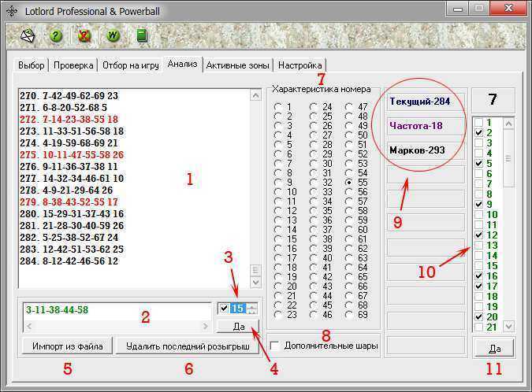This screenshot has height=392, width=532.
Task: Enable the Дополнительные шары checkbox
Action: (x=274, y=346)
